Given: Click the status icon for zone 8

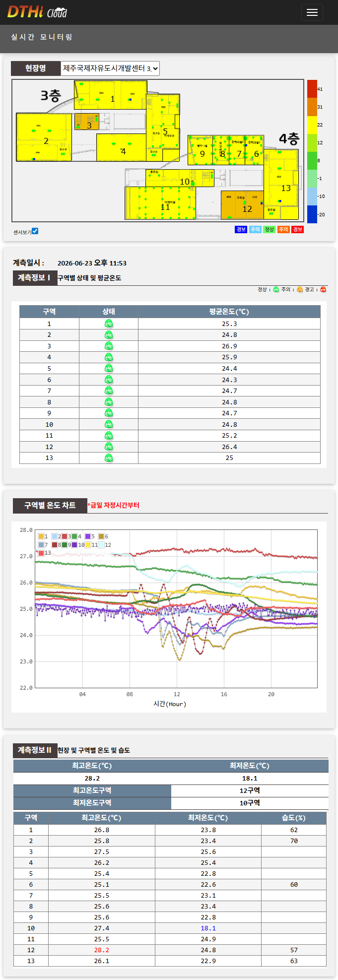Looking at the screenshot, I should 109,402.
